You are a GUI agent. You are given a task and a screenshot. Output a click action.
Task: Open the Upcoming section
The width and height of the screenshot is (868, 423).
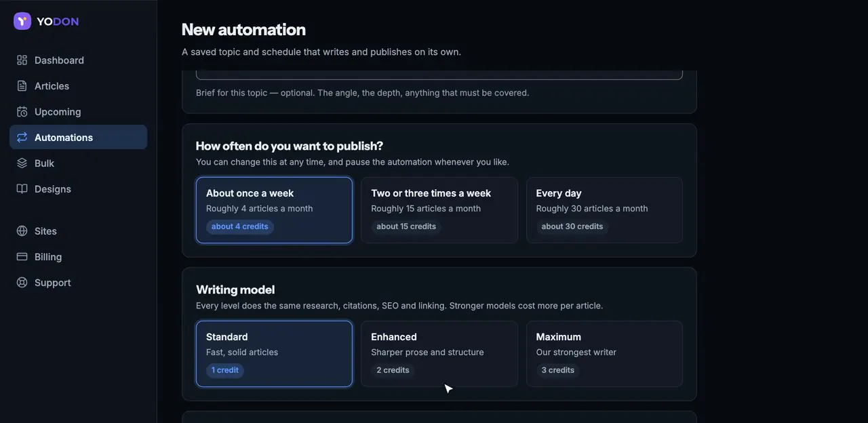coord(78,112)
